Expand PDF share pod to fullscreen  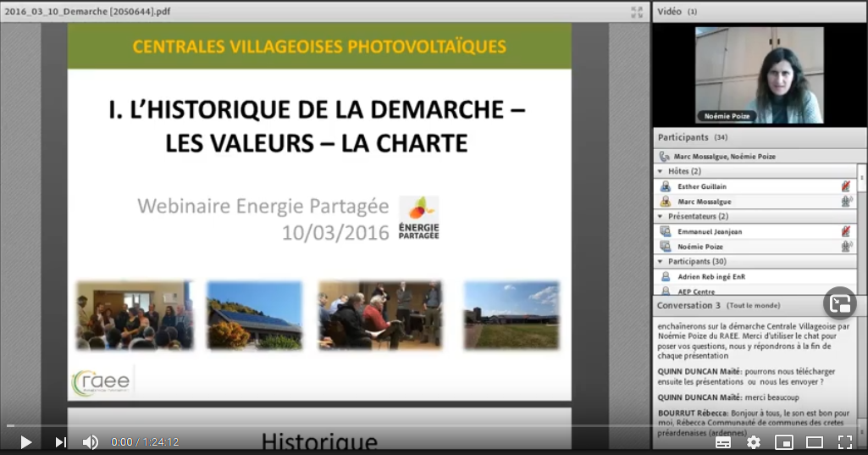[x=637, y=12]
